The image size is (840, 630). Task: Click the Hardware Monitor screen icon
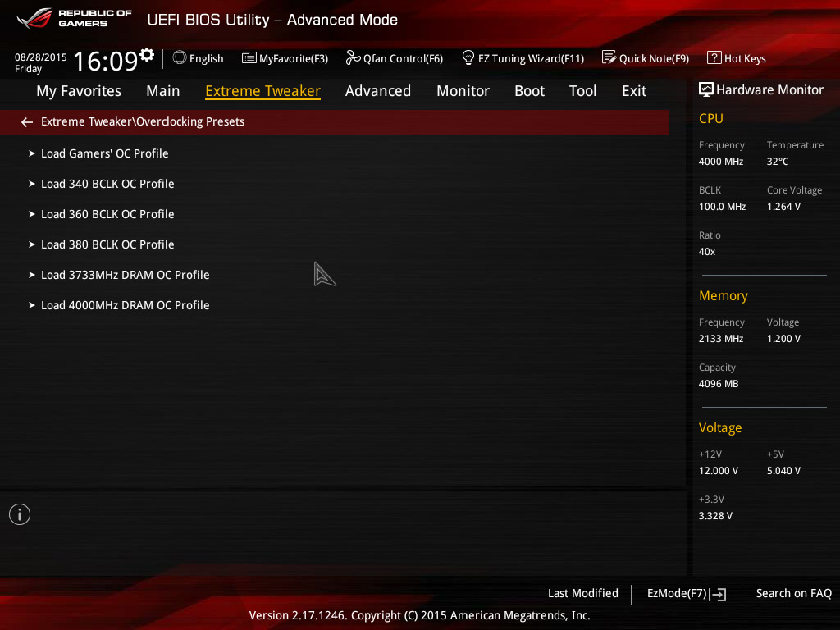706,89
